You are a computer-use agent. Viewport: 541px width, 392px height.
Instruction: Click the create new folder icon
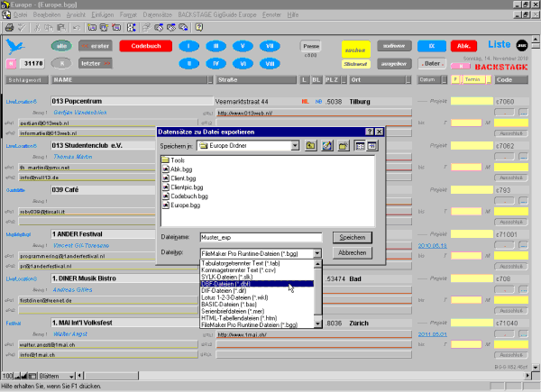(344, 145)
